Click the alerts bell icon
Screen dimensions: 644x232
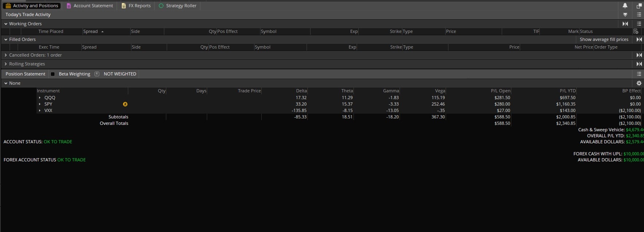coord(625,5)
